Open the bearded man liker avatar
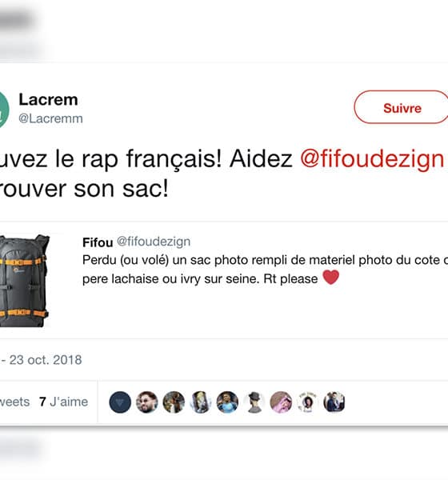 (x=146, y=402)
